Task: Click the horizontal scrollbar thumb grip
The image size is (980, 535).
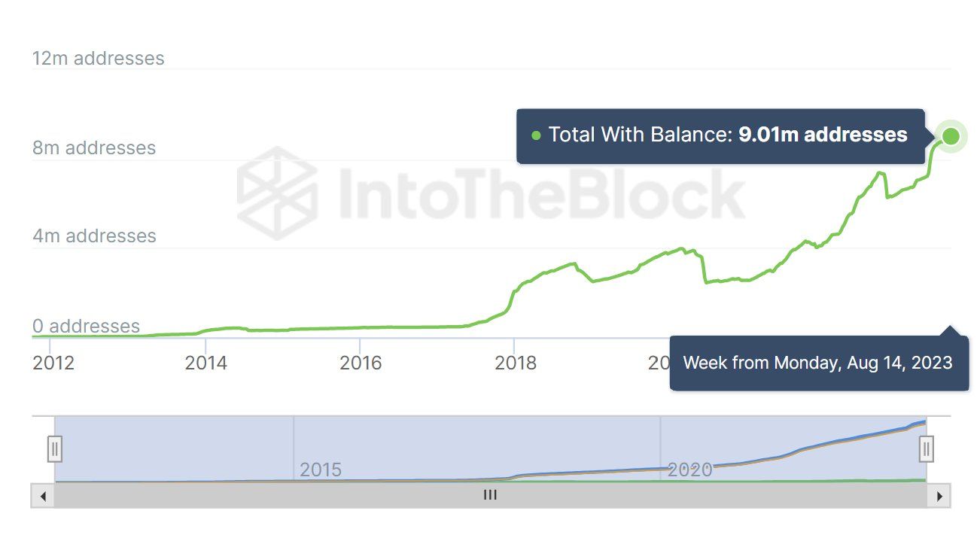Action: pyautogui.click(x=490, y=495)
